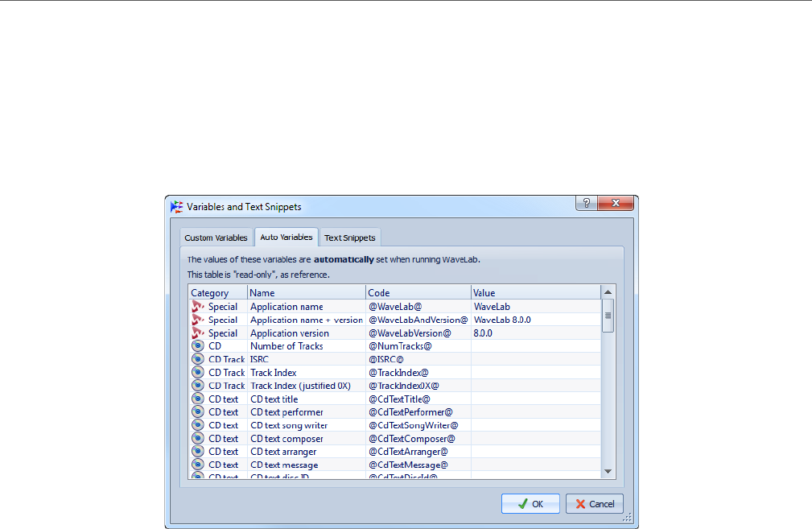The width and height of the screenshot is (812, 529).
Task: Close the Variables and Text Snippets dialog
Action: tap(616, 203)
